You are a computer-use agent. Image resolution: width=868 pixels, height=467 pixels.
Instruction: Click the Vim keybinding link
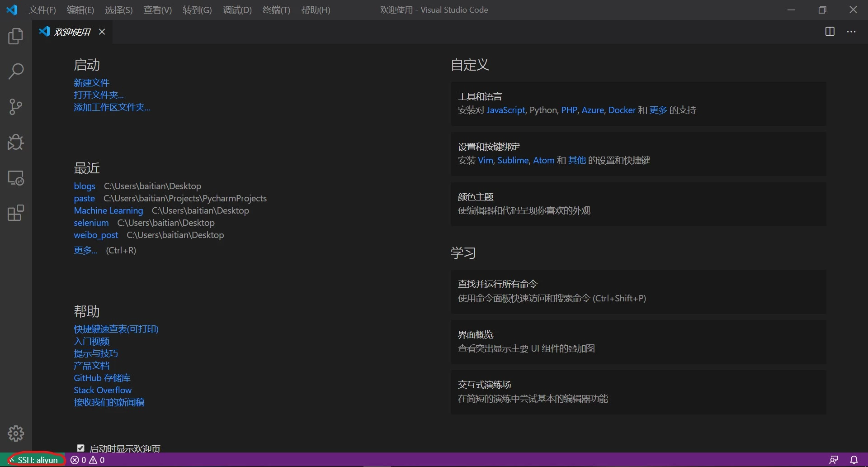(x=486, y=160)
